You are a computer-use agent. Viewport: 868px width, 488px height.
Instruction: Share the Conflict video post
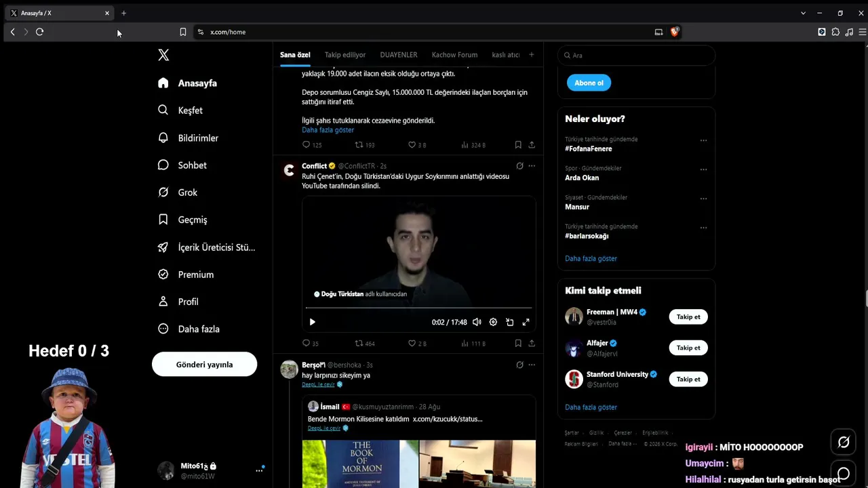tap(532, 344)
